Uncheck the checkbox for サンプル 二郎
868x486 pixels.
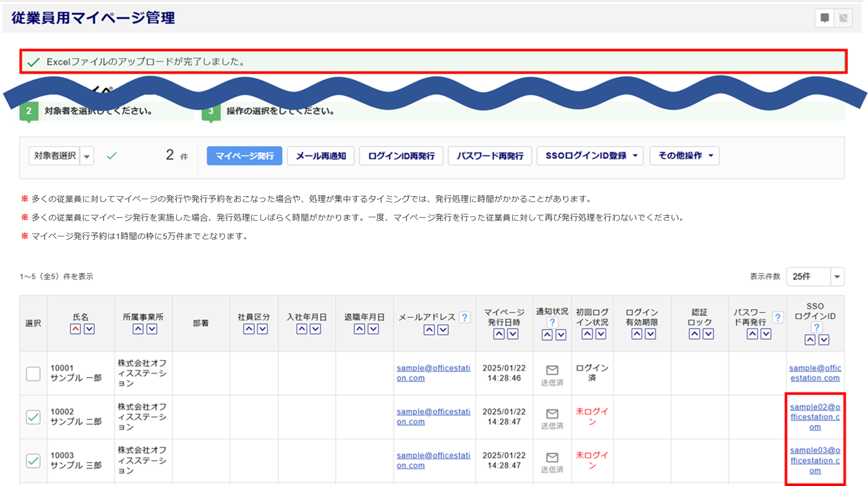33,417
